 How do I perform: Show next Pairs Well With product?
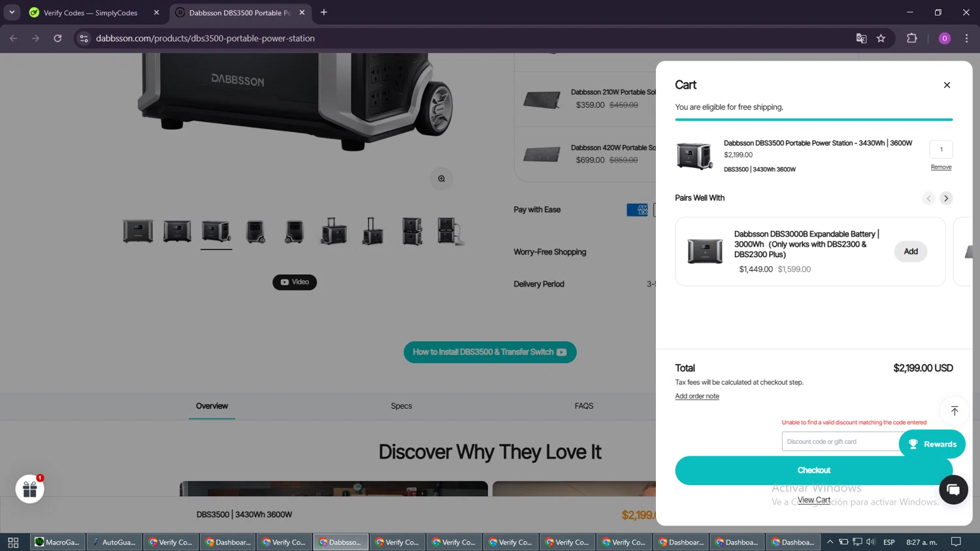[x=946, y=198]
